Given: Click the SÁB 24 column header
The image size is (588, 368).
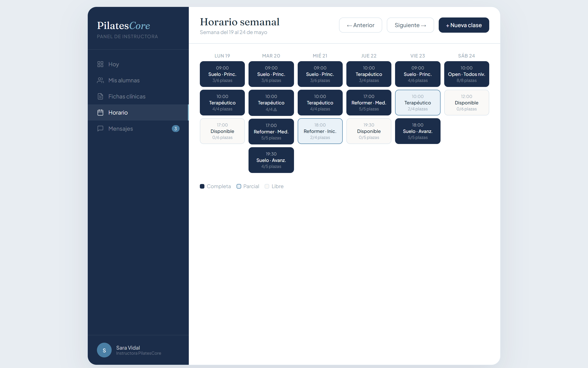Looking at the screenshot, I should point(466,56).
